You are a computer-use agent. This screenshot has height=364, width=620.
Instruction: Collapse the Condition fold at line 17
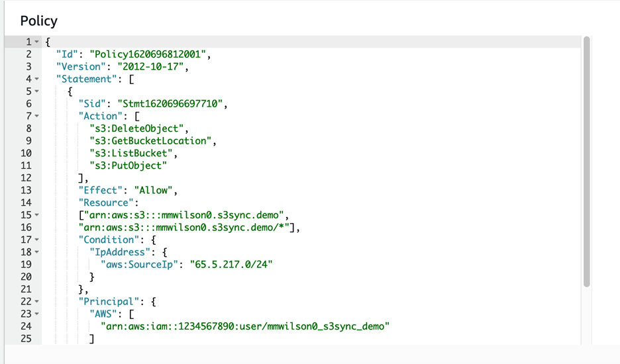(37, 240)
